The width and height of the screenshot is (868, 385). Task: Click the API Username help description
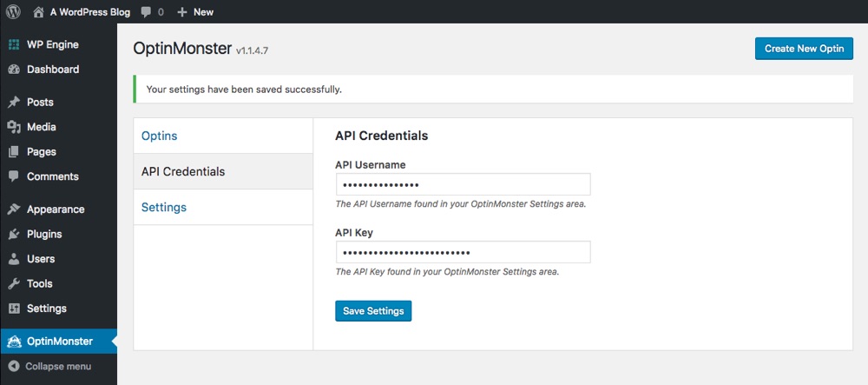[x=461, y=204]
